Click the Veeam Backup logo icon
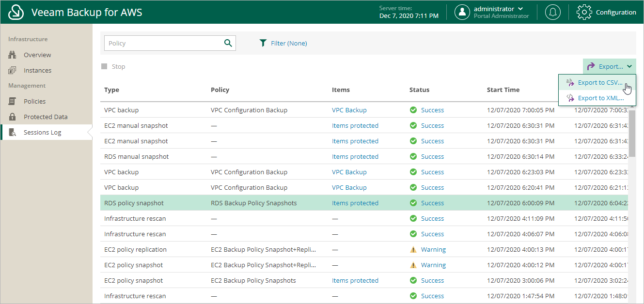The image size is (644, 304). [16, 12]
